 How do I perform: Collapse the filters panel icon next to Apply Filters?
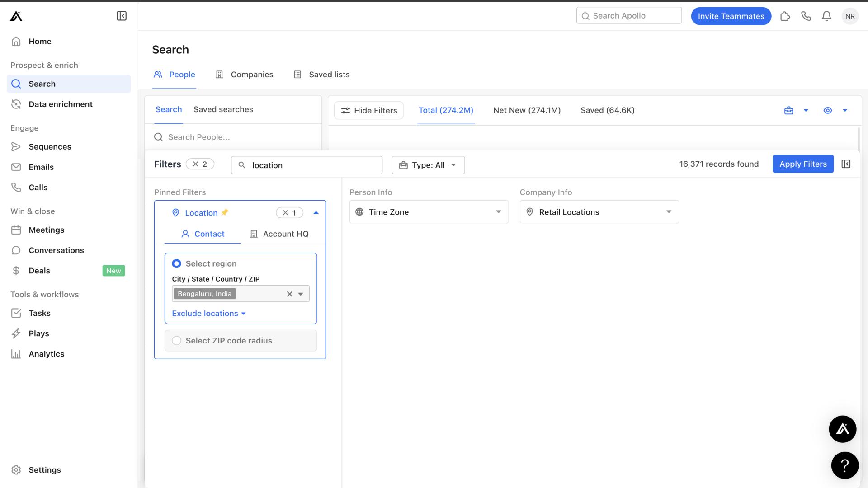[846, 164]
